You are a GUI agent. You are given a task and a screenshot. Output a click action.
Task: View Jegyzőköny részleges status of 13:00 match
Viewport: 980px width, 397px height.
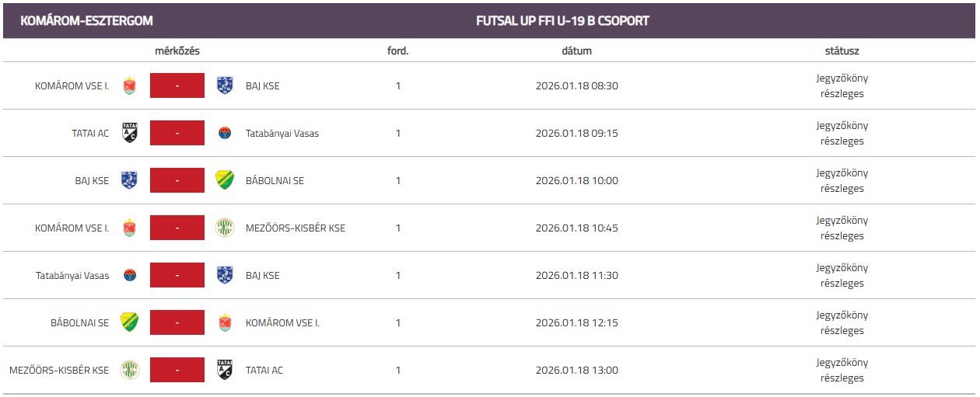842,370
